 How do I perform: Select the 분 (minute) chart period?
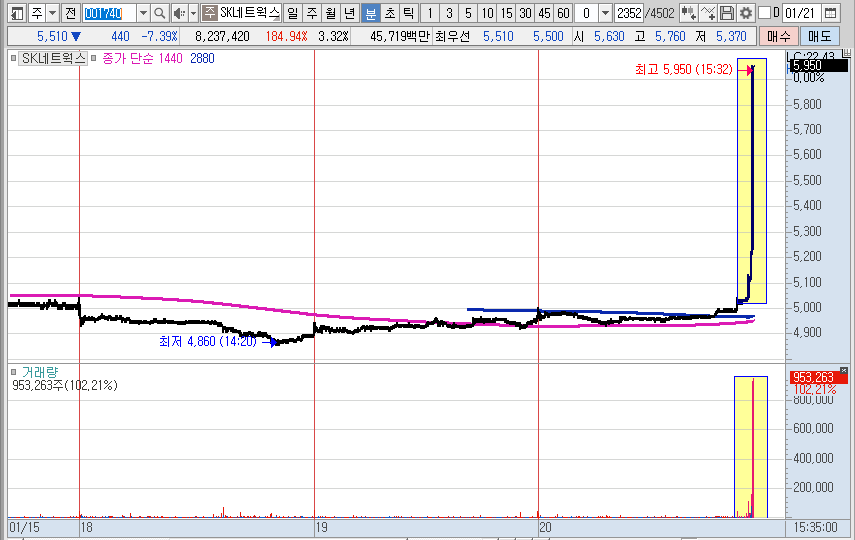click(369, 13)
